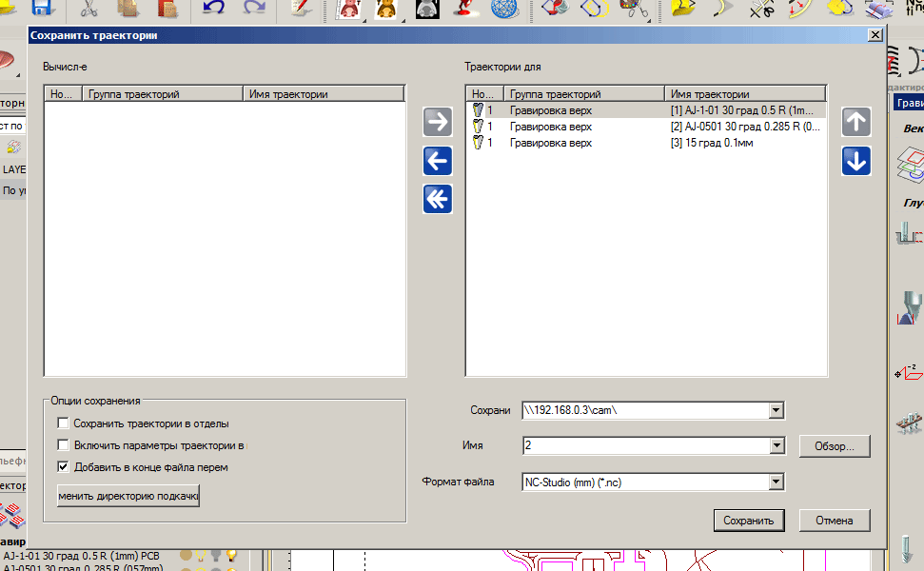Click 'Группа траекторий' header in Вычисл-е list
The height and width of the screenshot is (571, 924).
coord(163,93)
